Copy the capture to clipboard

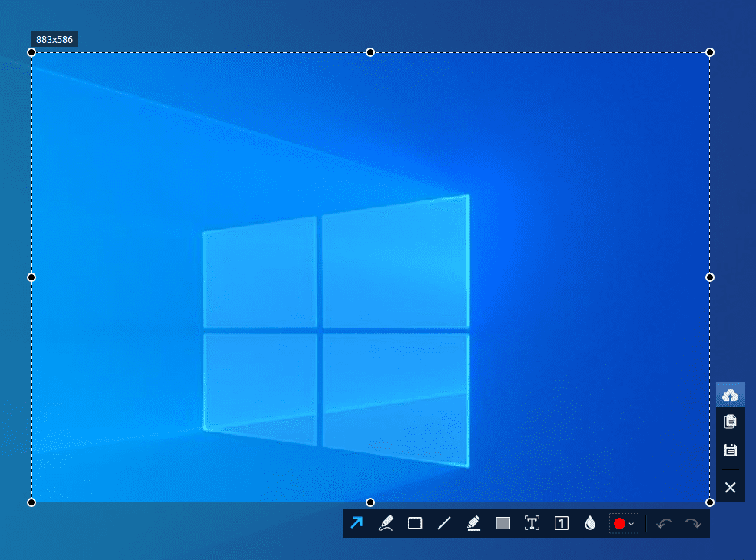pyautogui.click(x=731, y=421)
